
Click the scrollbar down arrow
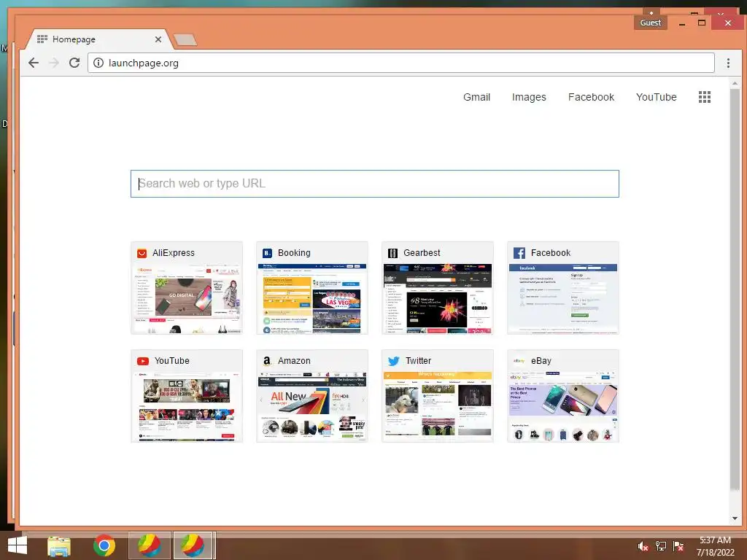[x=735, y=518]
